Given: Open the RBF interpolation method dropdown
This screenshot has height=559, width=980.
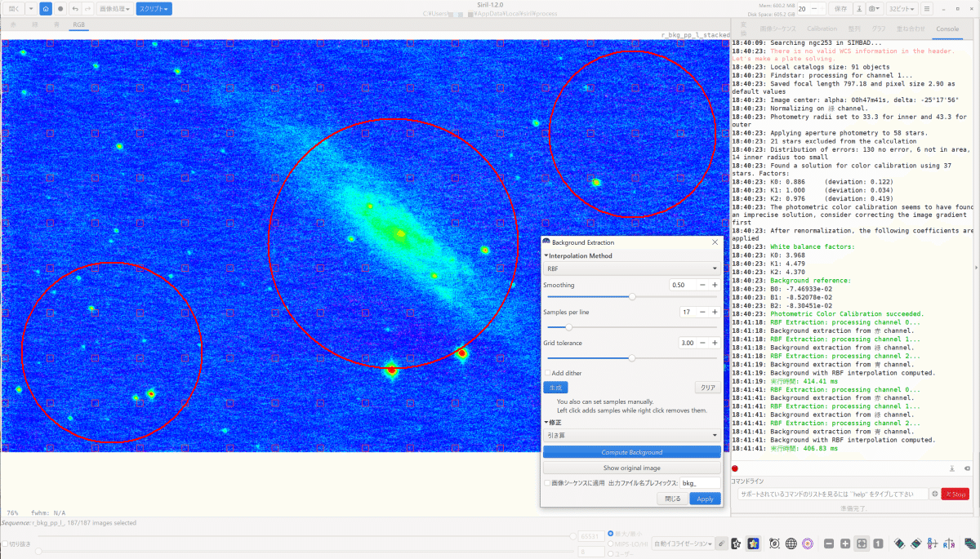Looking at the screenshot, I should pos(632,268).
